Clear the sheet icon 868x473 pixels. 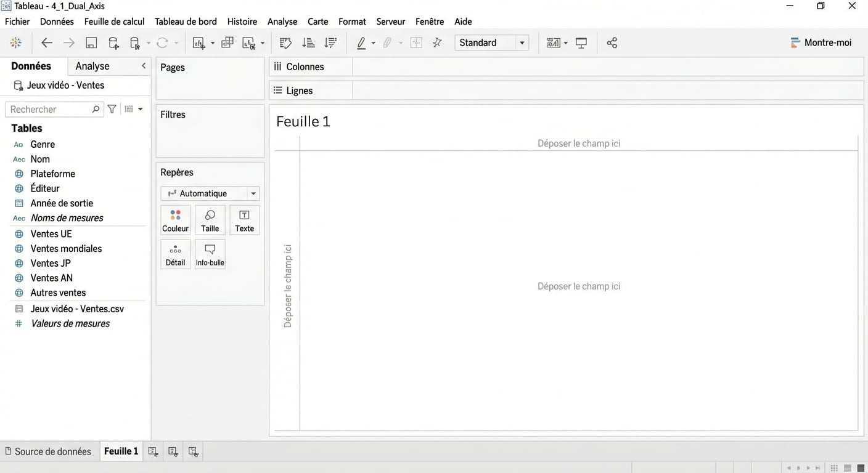pos(249,42)
